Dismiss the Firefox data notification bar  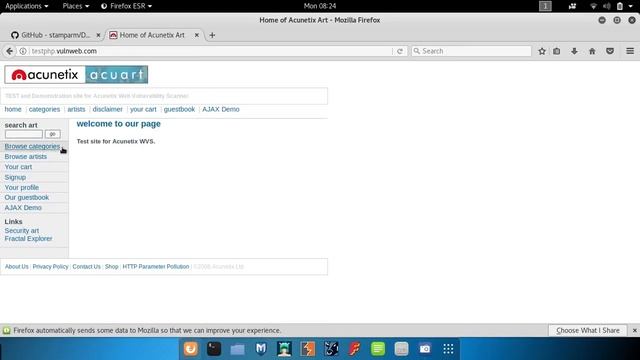tap(634, 331)
